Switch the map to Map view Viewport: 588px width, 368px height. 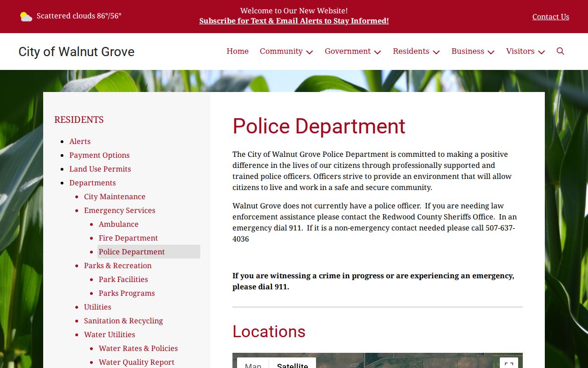[253, 364]
